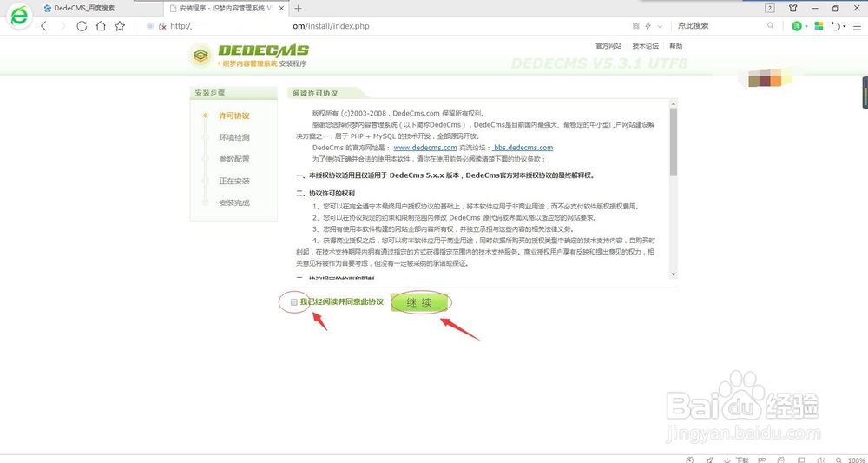
Task: Bookmark the page with the star icon
Action: [x=120, y=26]
